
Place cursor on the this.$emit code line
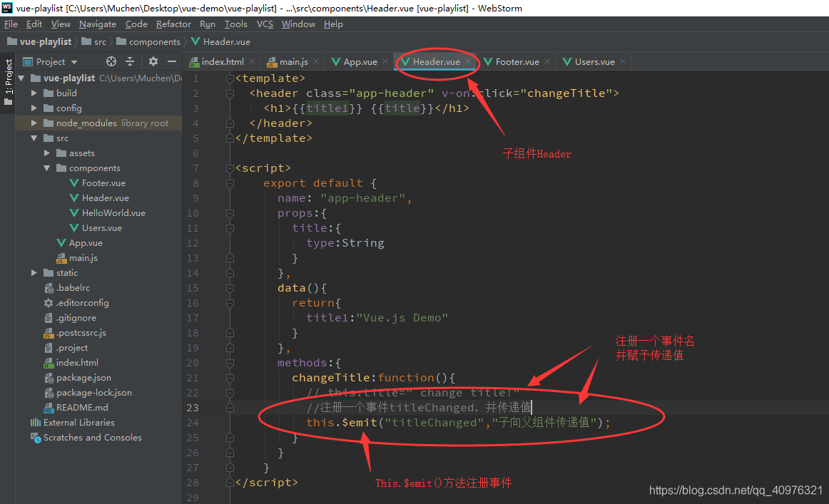click(458, 423)
